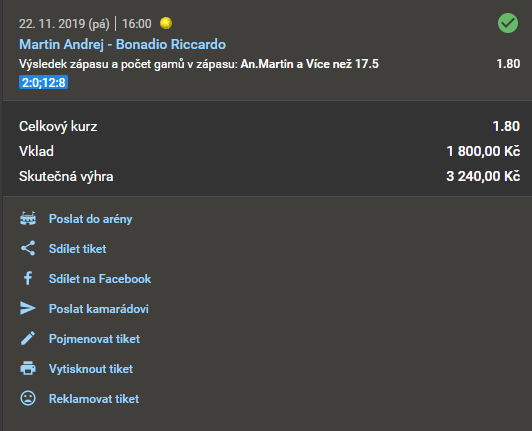The width and height of the screenshot is (532, 431).
Task: Click the green winning checkmark badge
Action: pos(508,23)
